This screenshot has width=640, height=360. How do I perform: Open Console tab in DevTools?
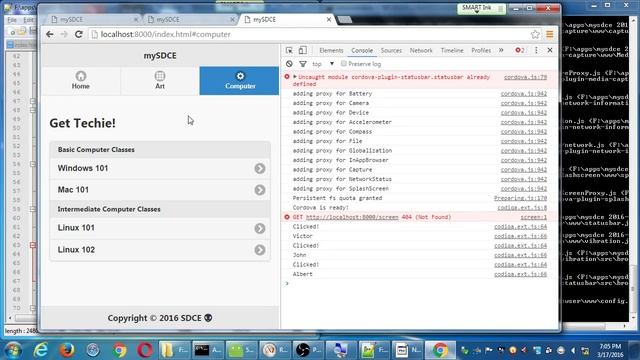coord(362,50)
